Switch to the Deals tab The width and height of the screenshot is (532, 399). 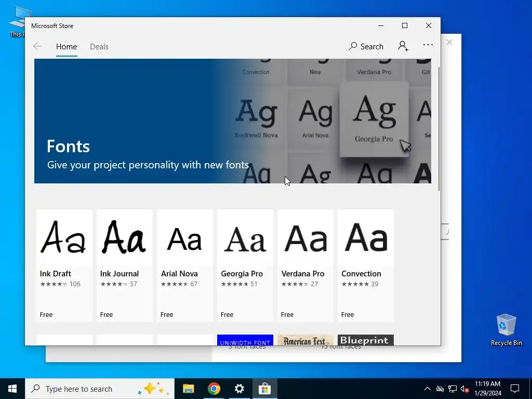(x=99, y=47)
